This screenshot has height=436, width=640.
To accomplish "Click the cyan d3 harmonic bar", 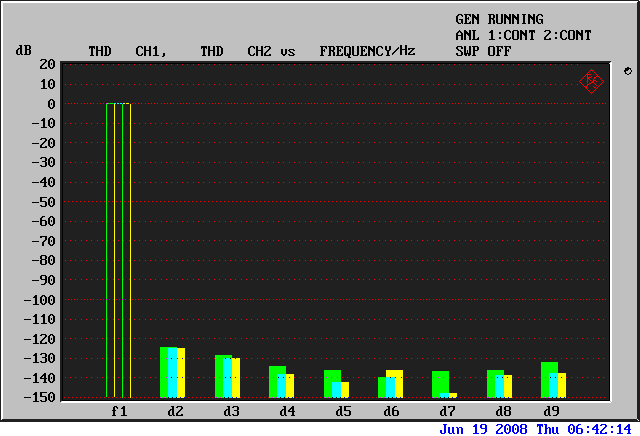I will pyautogui.click(x=227, y=378).
